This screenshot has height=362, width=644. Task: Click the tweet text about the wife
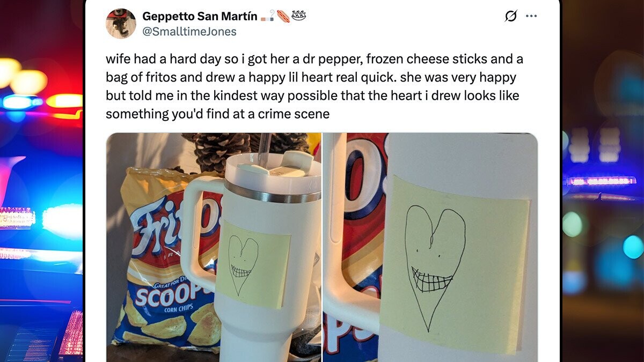(314, 86)
